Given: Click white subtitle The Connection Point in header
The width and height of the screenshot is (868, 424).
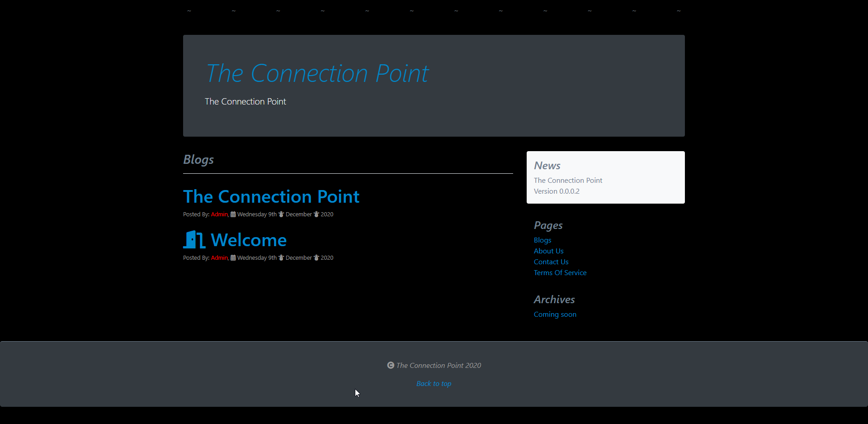Looking at the screenshot, I should pos(245,102).
